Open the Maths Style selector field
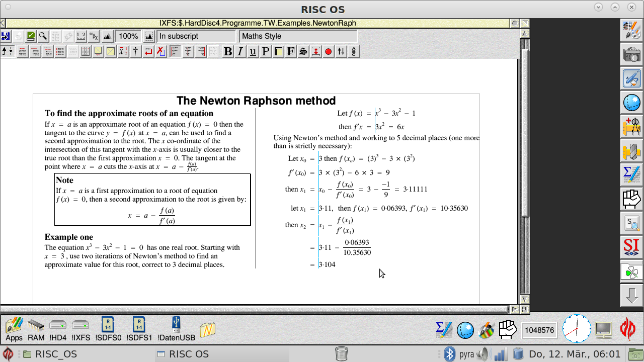Viewport: 644px width, 362px height. point(298,36)
